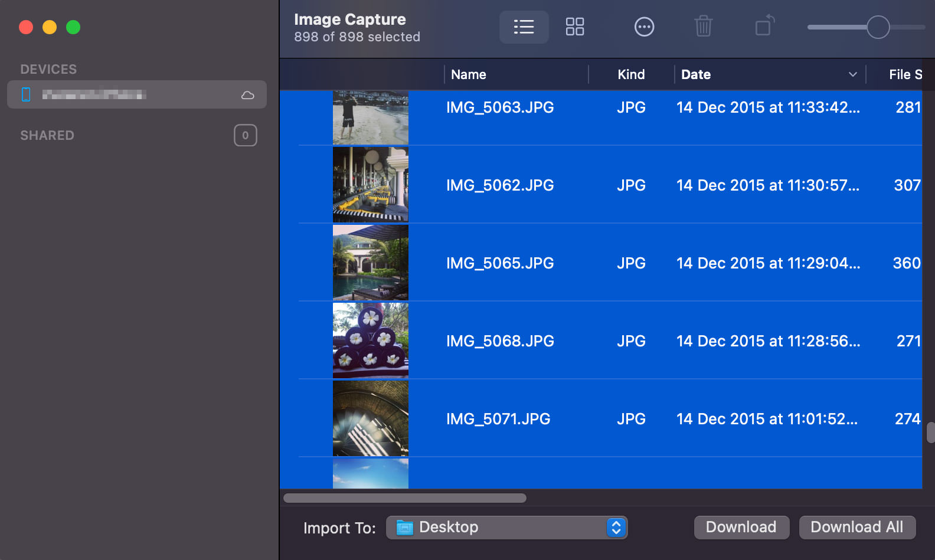
Task: Click the date 14 Dec 2015 at 11:28:56
Action: tap(768, 341)
